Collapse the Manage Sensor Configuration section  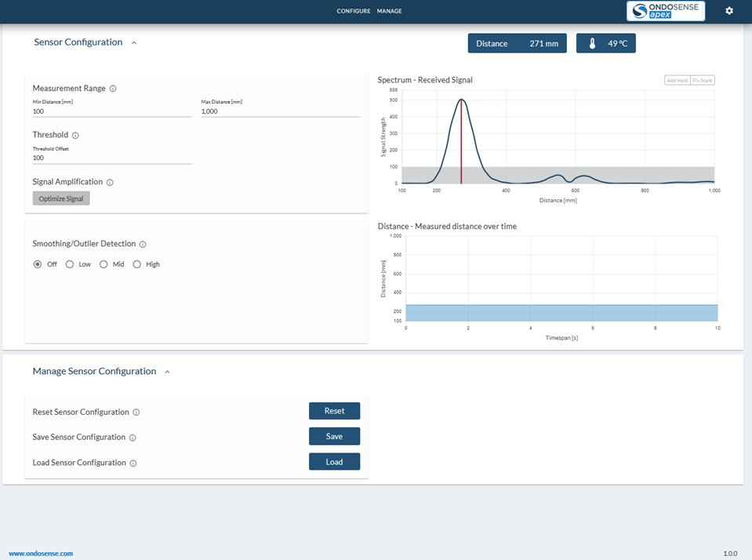pyautogui.click(x=167, y=372)
